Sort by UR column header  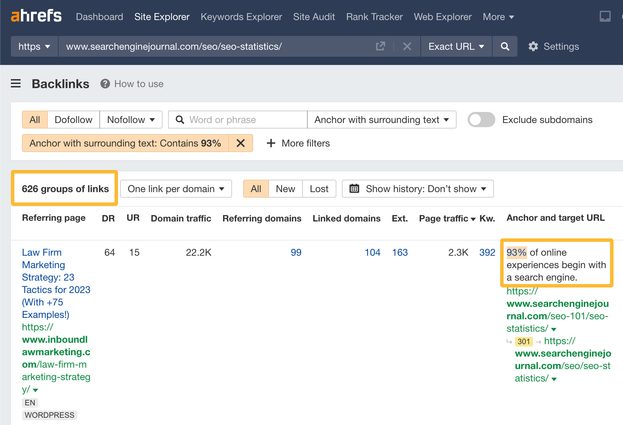coord(133,218)
